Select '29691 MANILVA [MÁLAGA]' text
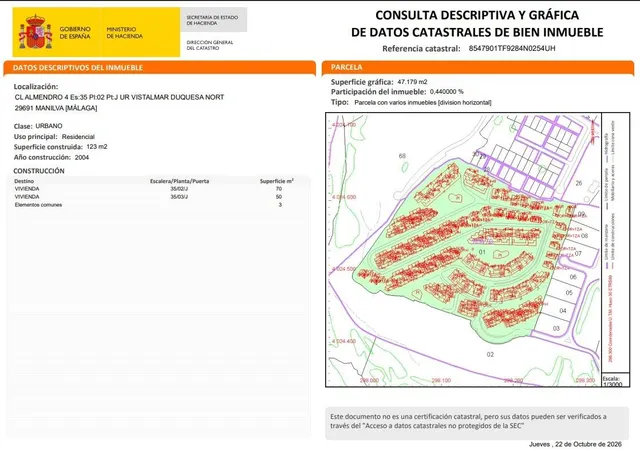Viewport: 640px width, 452px height. tap(56, 108)
